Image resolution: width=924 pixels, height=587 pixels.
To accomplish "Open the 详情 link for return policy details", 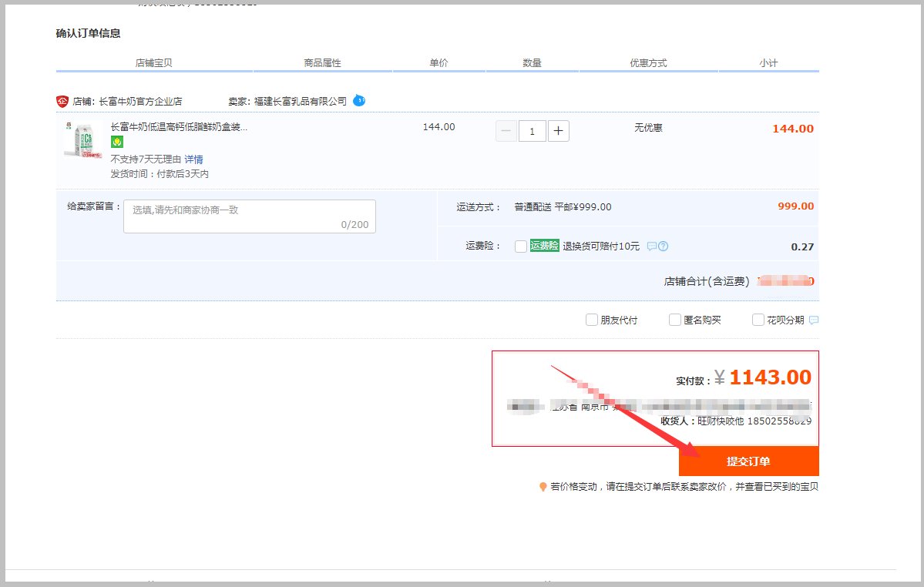I will [193, 159].
